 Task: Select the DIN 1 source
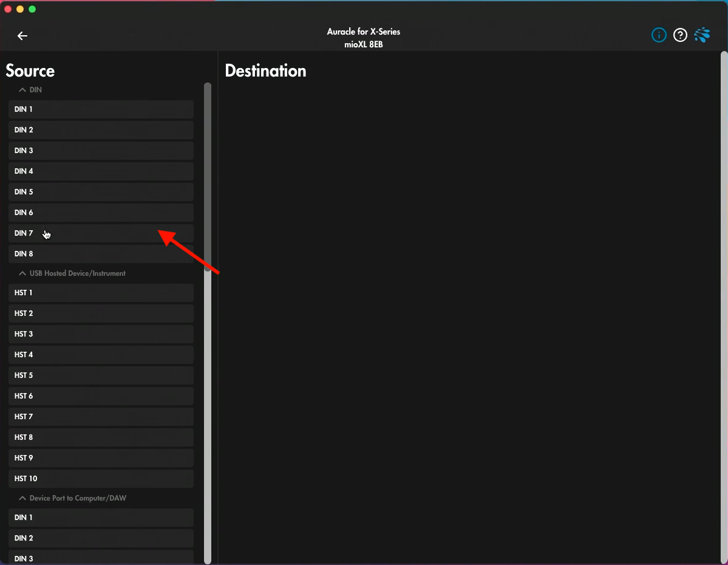tap(101, 109)
